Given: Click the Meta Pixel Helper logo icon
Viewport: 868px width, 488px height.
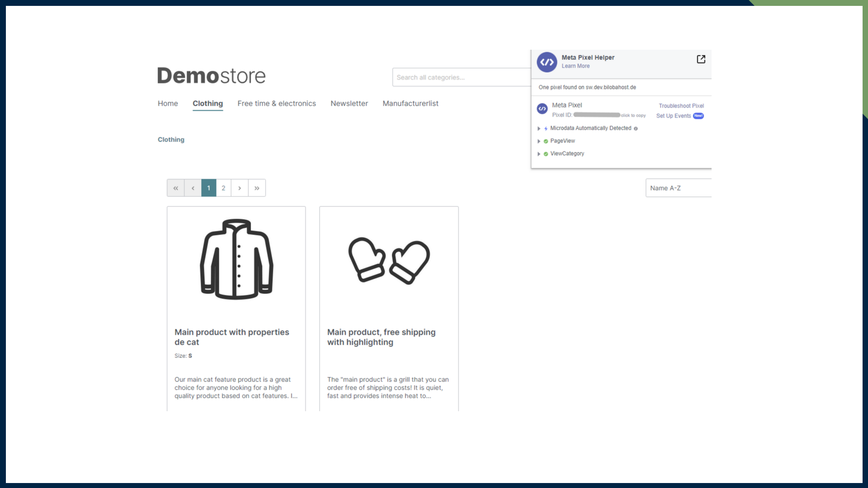Looking at the screenshot, I should [547, 62].
